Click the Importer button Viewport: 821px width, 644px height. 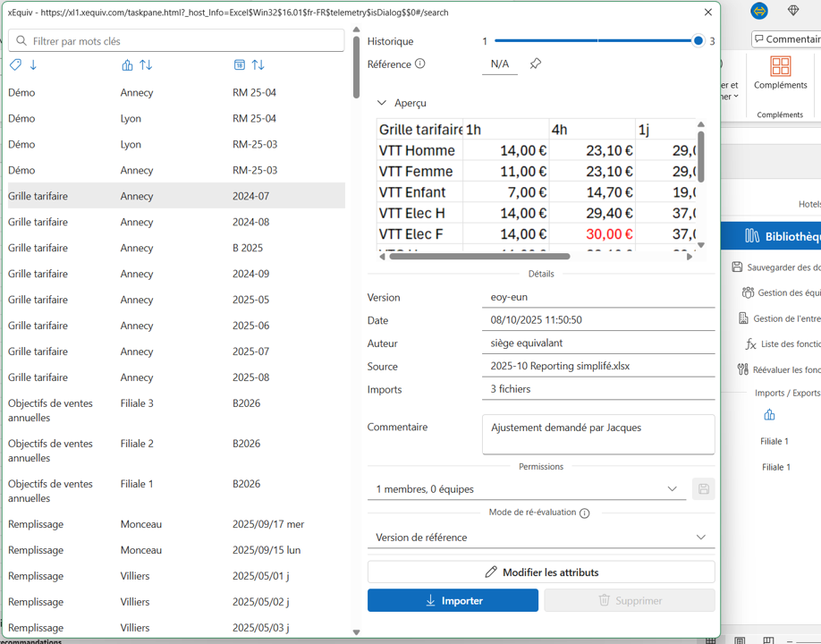point(453,600)
